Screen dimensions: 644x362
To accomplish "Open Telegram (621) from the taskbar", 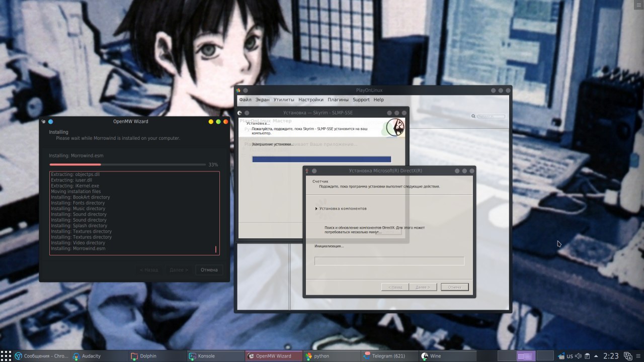I will pyautogui.click(x=389, y=356).
